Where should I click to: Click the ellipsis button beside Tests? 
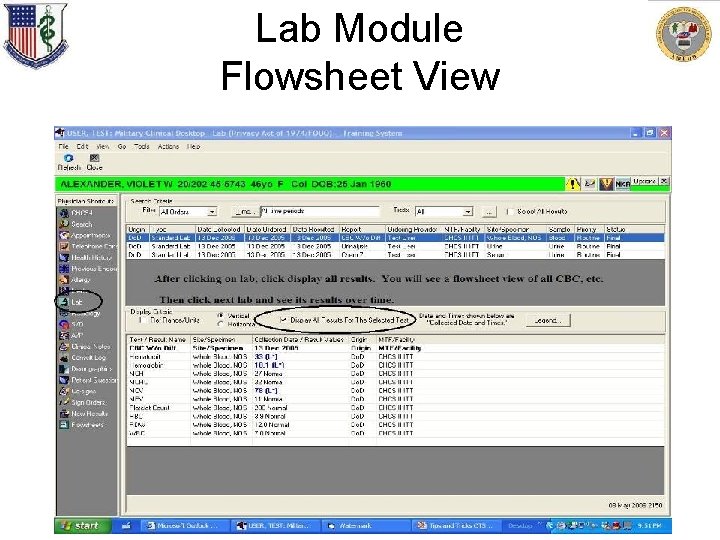489,212
